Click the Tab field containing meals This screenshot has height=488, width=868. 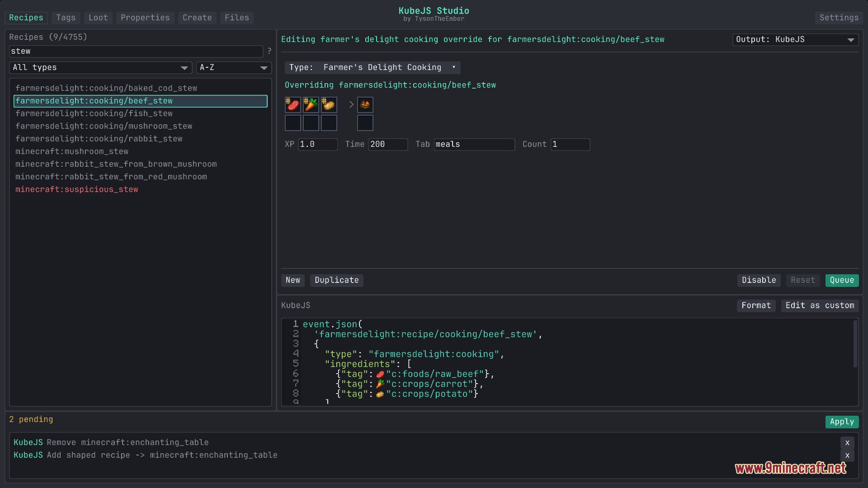coord(474,145)
